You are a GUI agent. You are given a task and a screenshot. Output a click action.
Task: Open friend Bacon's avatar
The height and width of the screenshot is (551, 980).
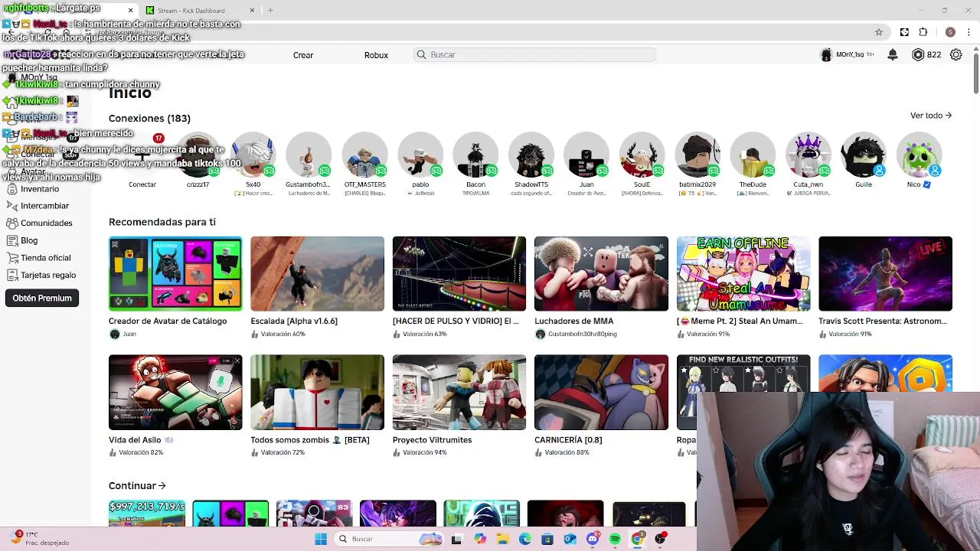[475, 155]
